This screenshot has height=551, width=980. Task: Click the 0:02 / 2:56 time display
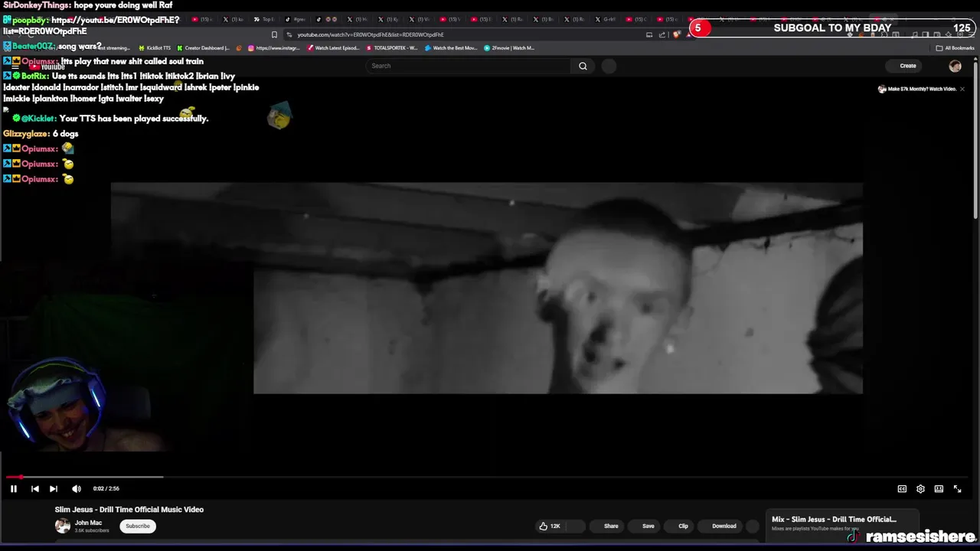pyautogui.click(x=106, y=488)
